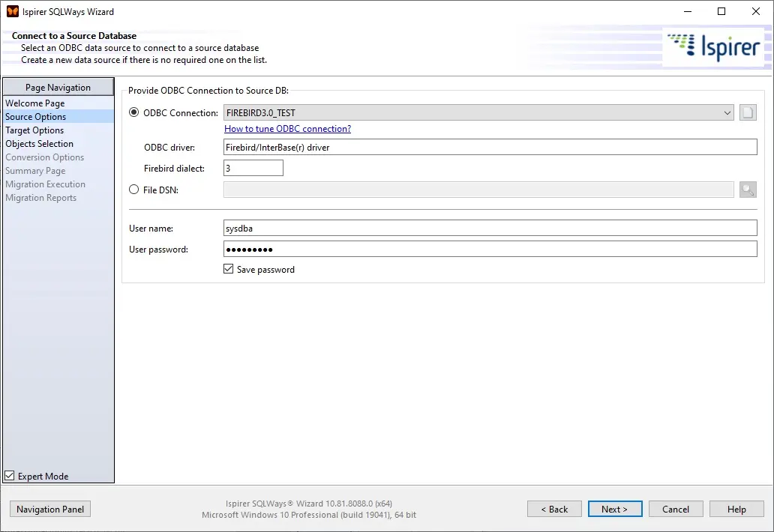Open the How to tune ODBC connection link
774x532 pixels.
[287, 129]
